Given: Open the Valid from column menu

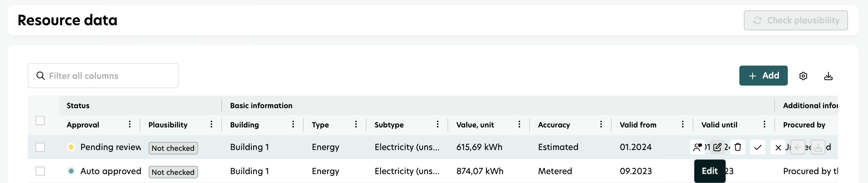Looking at the screenshot, I should coord(683,124).
